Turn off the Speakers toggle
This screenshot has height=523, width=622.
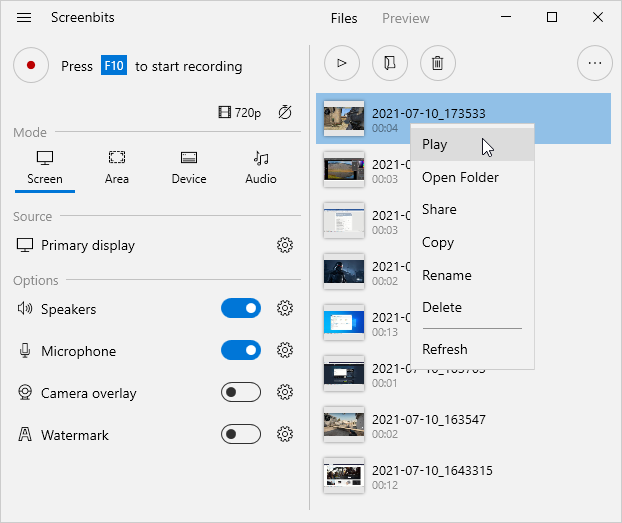click(241, 308)
